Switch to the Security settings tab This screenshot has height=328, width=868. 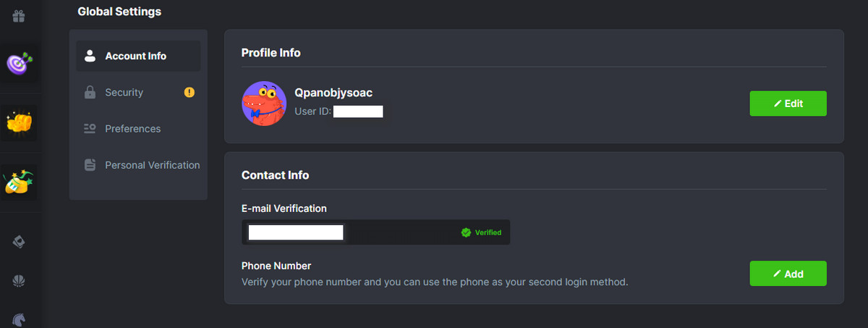click(124, 93)
